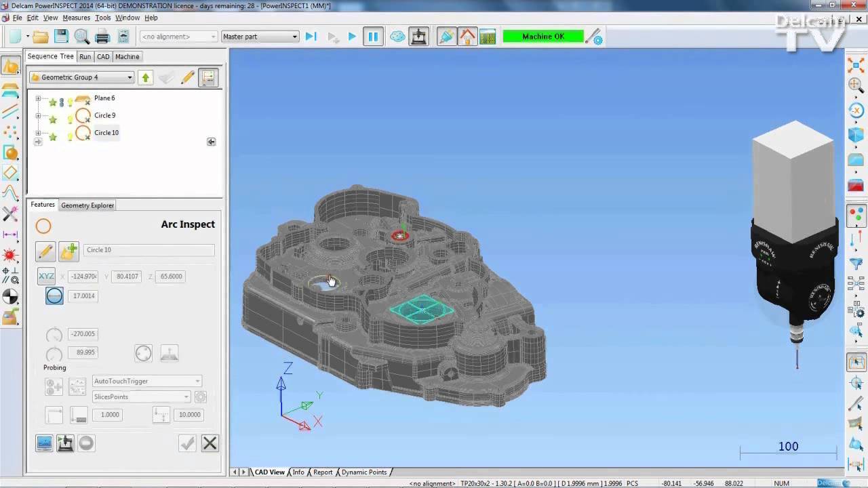Click the diameter toggle icon next to 17.0014
The width and height of the screenshot is (868, 488).
(54, 296)
